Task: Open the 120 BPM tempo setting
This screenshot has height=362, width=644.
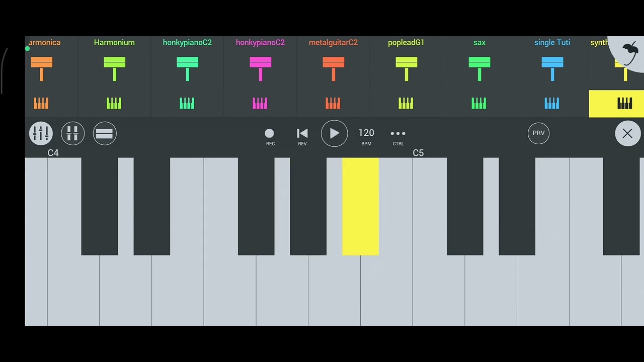Action: click(366, 136)
